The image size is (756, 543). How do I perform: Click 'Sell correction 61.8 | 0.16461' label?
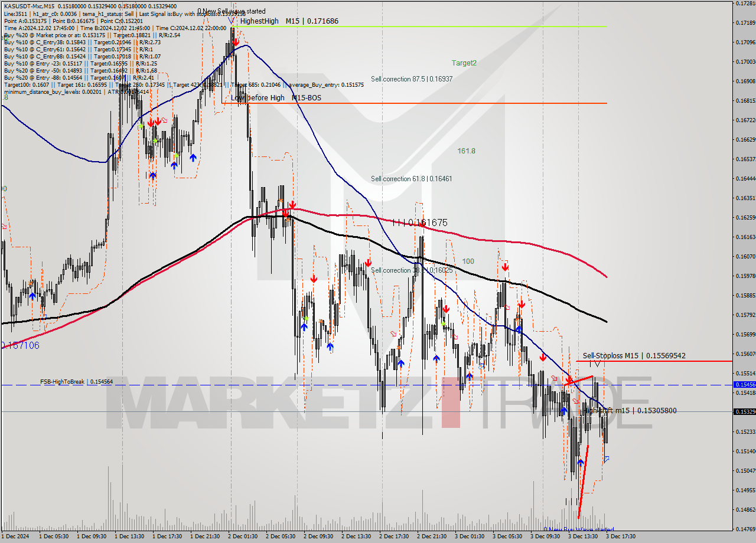(x=411, y=178)
